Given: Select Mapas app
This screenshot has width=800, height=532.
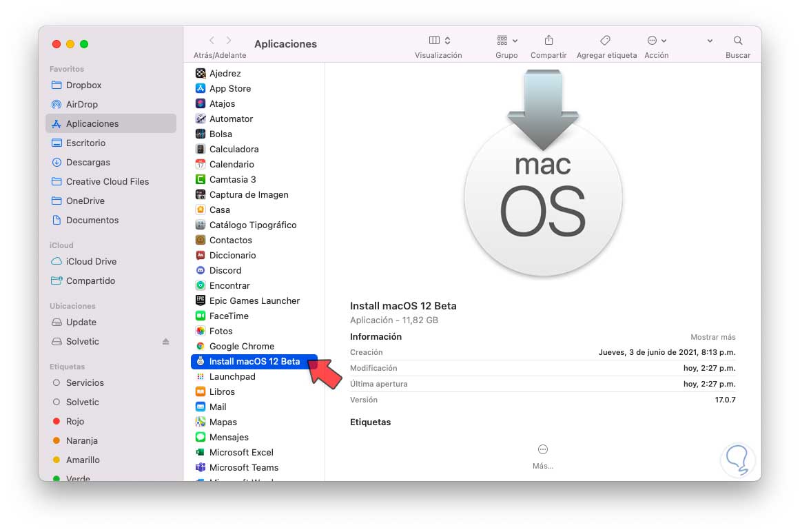Looking at the screenshot, I should click(x=254, y=422).
